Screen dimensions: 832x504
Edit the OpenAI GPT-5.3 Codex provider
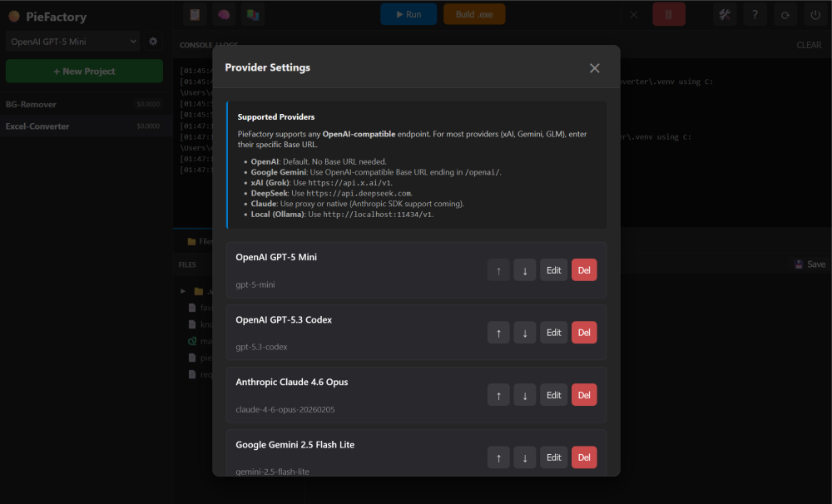(x=553, y=333)
